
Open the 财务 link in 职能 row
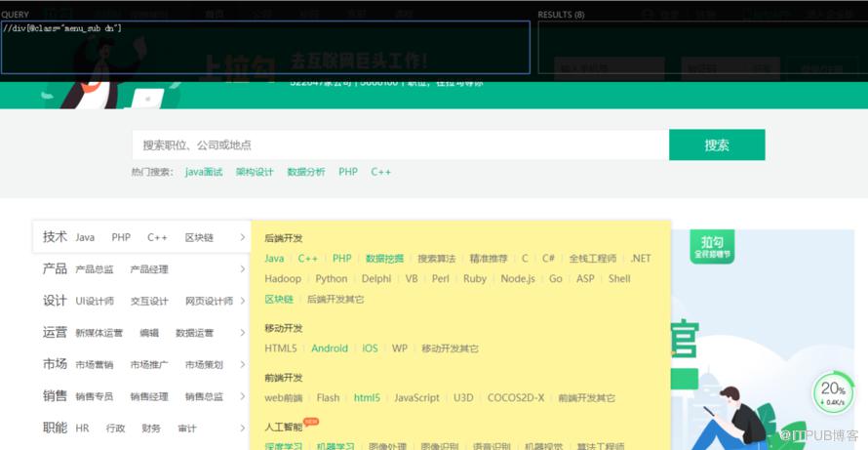tap(151, 429)
